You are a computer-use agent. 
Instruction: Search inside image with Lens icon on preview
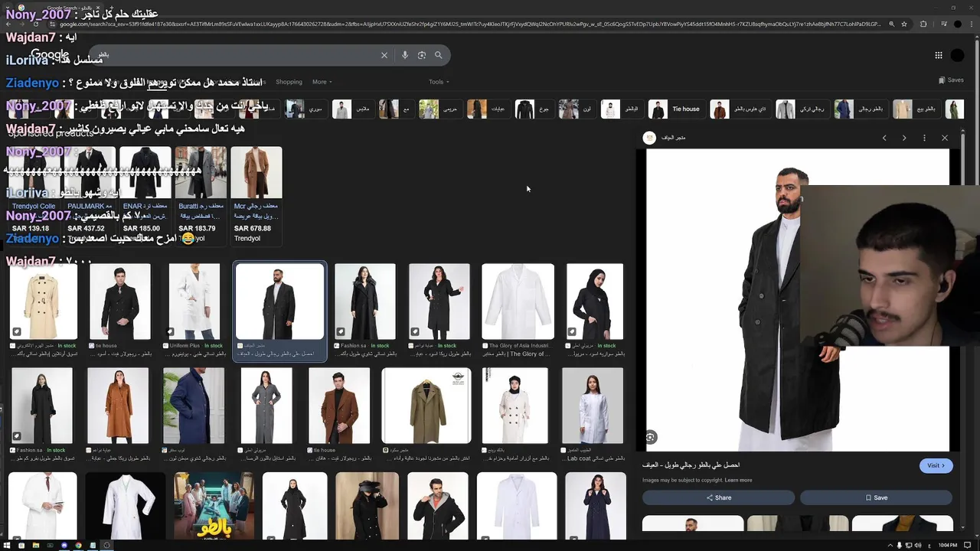(x=650, y=437)
